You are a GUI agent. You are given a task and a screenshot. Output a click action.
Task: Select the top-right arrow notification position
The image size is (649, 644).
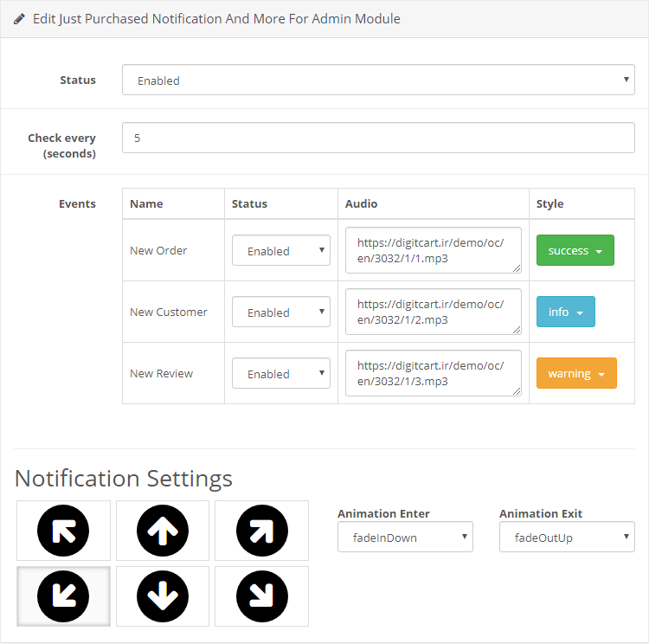(261, 531)
